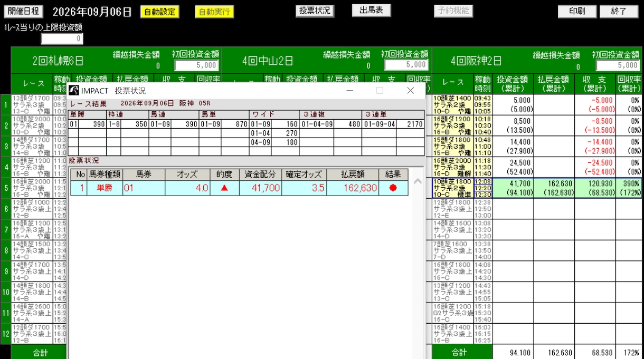Image resolution: width=644 pixels, height=359 pixels.
Task: Select 阪神 race 16頭芝2000 16-D
Action: coord(452,167)
